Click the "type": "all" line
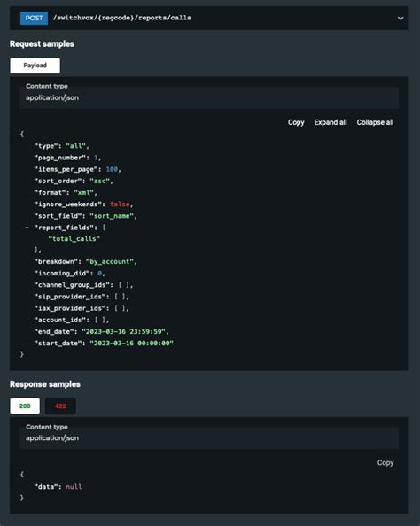This screenshot has height=526, width=420. pyautogui.click(x=61, y=146)
